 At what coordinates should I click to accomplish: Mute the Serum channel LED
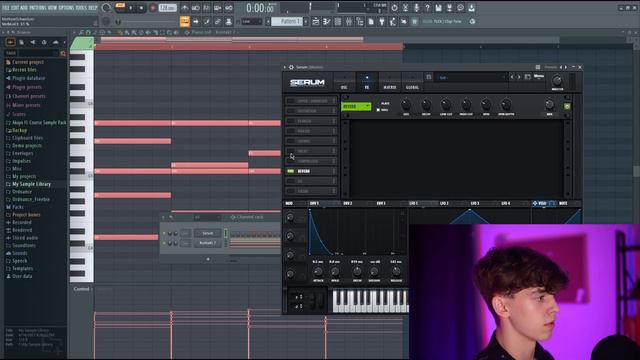tap(164, 233)
